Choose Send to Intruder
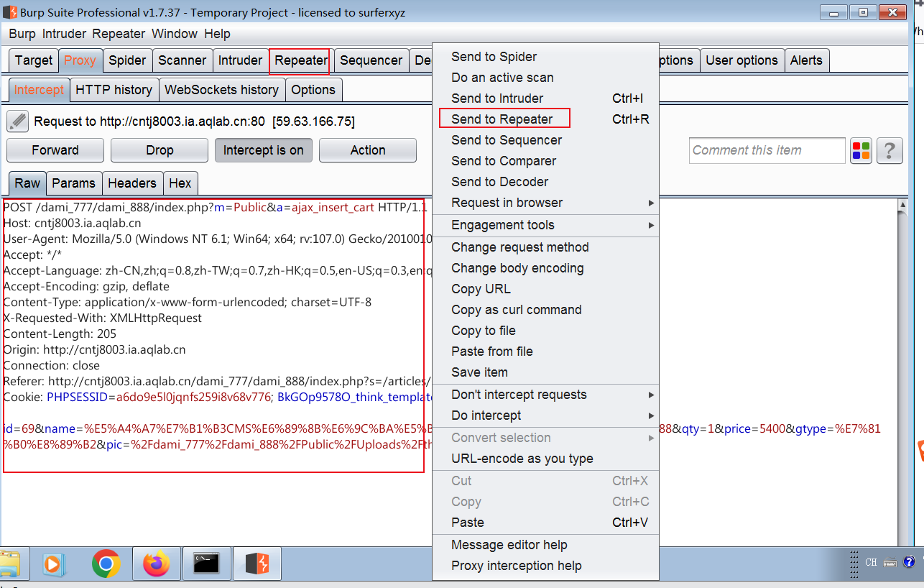Screen dimensions: 924x588 click(x=545, y=98)
